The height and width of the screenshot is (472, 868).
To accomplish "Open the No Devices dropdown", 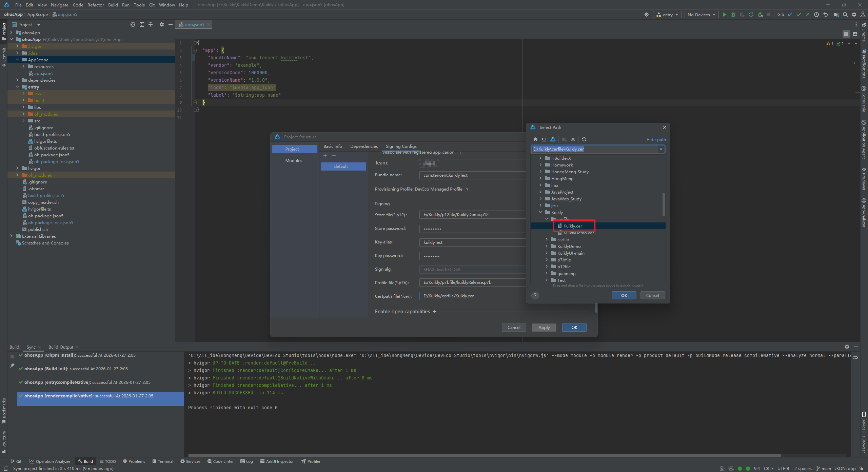I will pos(701,15).
